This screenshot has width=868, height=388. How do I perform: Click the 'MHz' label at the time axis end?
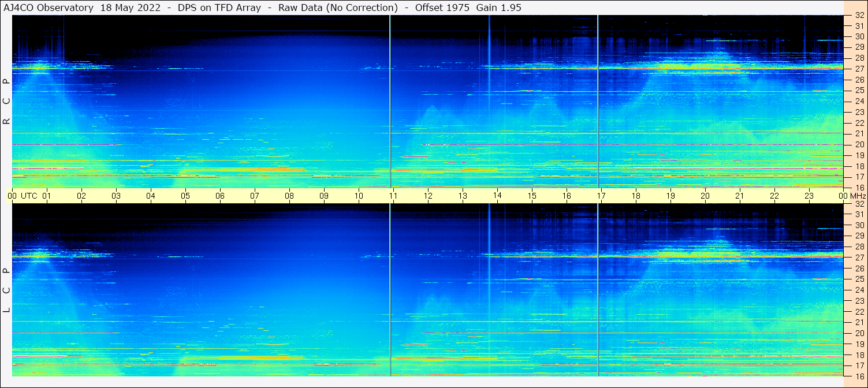858,196
